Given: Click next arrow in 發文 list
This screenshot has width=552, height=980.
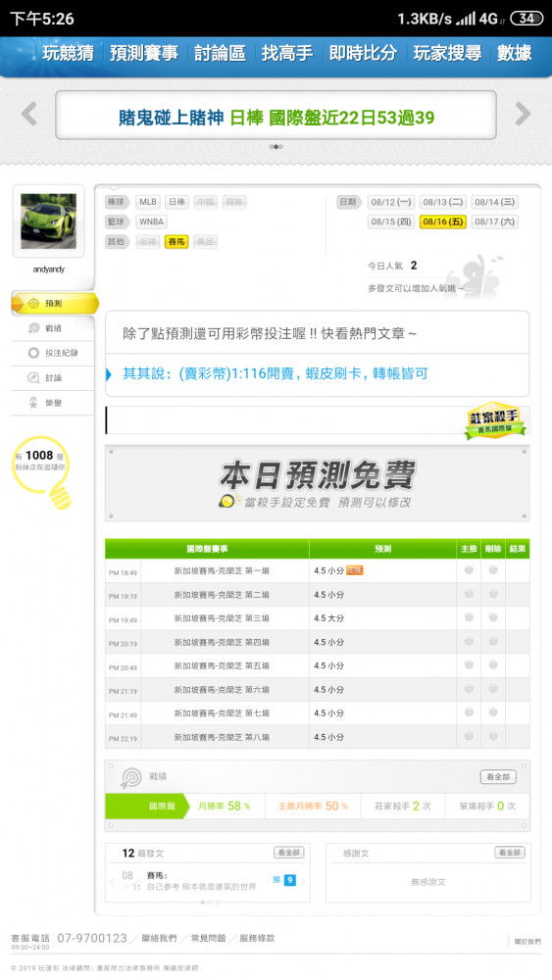Looking at the screenshot, I should pyautogui.click(x=303, y=882).
